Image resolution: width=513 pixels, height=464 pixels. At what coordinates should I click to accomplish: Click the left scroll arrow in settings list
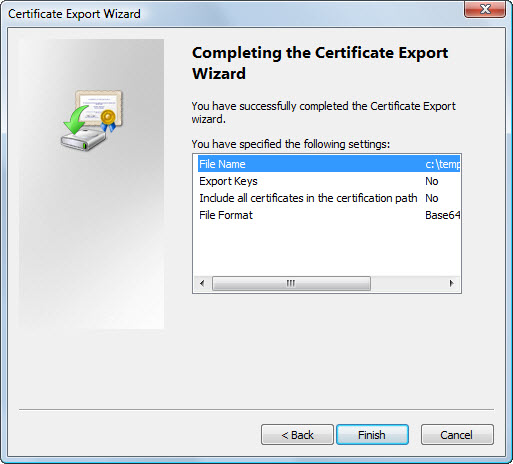pyautogui.click(x=202, y=283)
